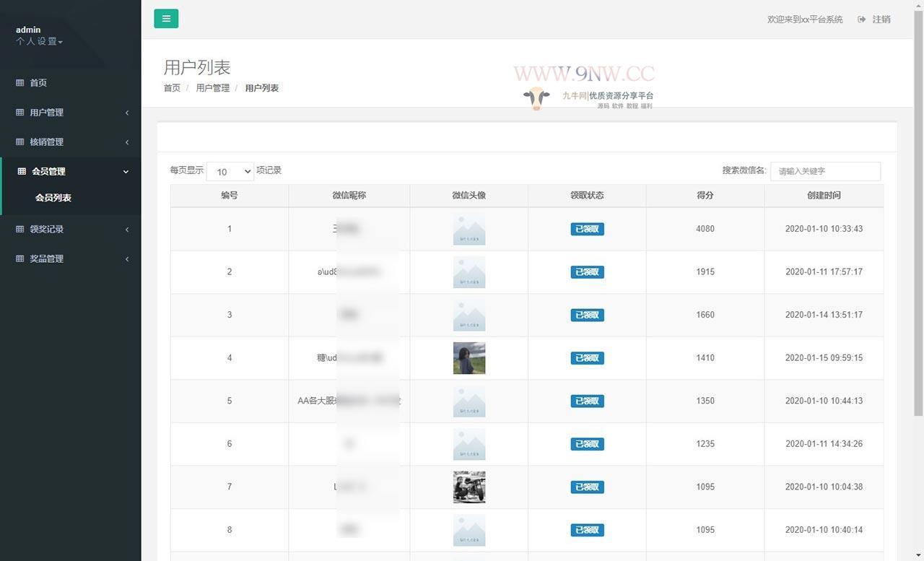
Task: Expand the 用户管理 menu chevron
Action: click(127, 113)
